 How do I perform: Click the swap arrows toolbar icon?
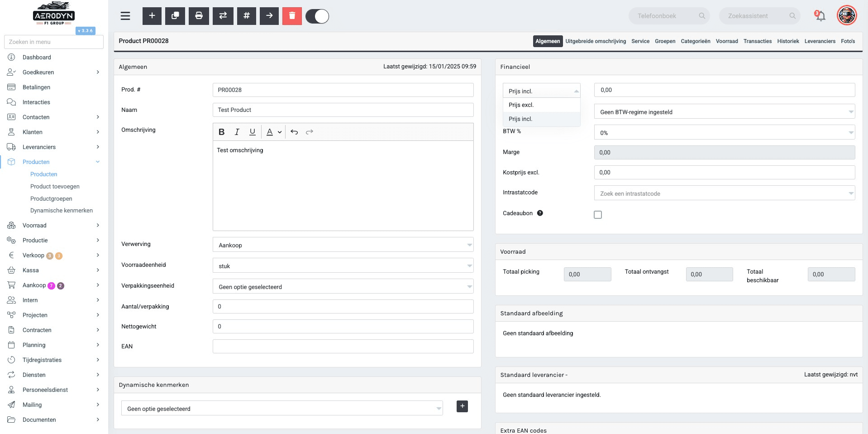tap(223, 16)
